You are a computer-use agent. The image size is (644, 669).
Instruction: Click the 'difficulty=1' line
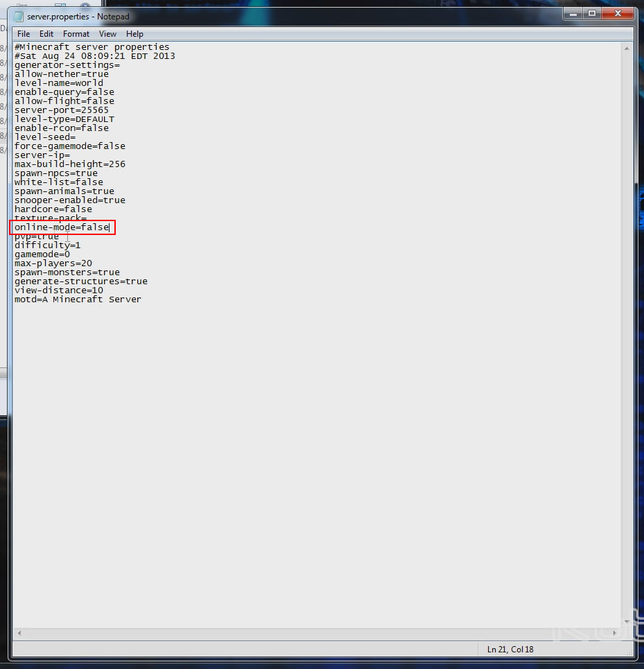click(x=47, y=245)
